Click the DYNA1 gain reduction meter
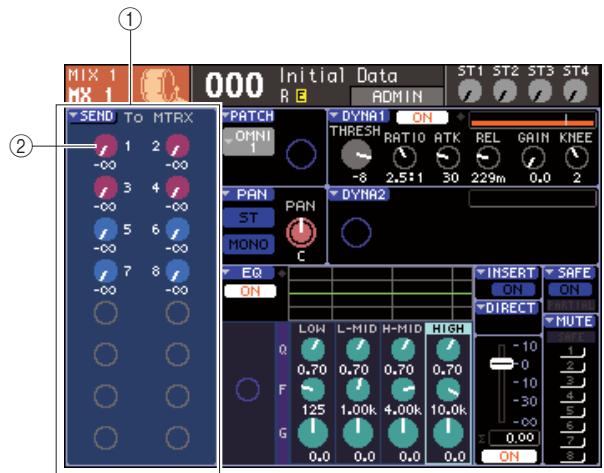Viewport: 604px width, 473px height. click(532, 121)
